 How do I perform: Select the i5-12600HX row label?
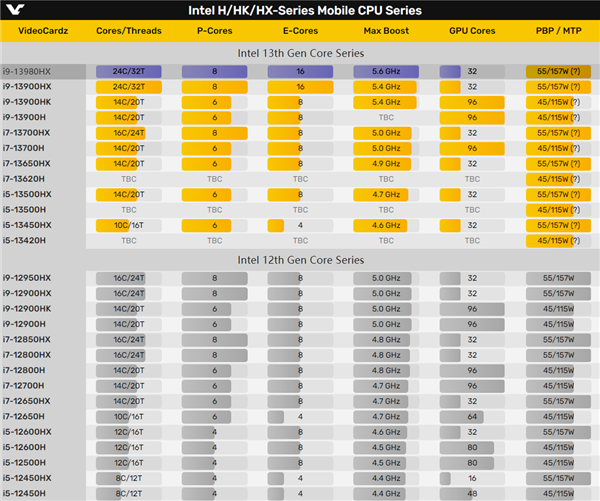27,432
